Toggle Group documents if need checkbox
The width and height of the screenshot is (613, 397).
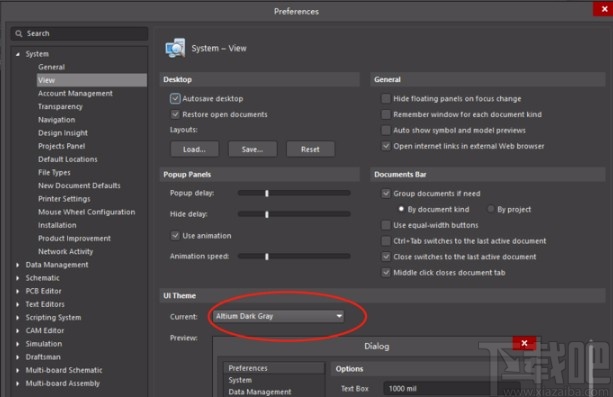(386, 193)
